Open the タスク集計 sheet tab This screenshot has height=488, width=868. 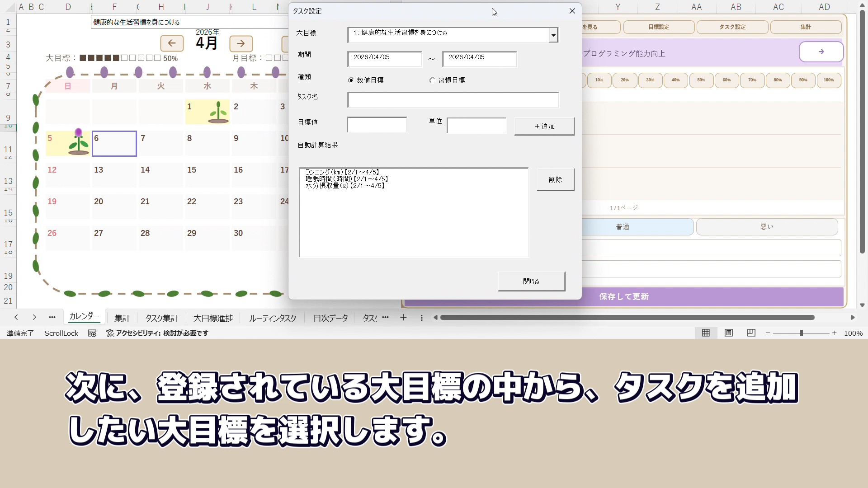161,318
